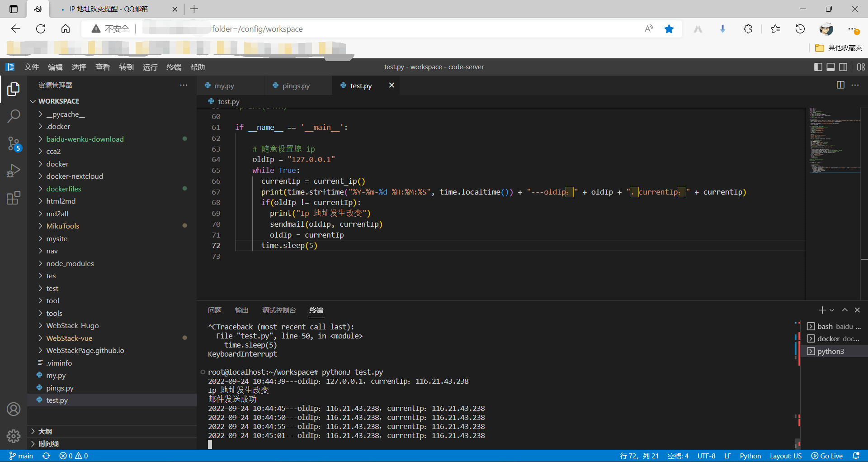
Task: Open Source Control view with badge 5
Action: point(14,144)
